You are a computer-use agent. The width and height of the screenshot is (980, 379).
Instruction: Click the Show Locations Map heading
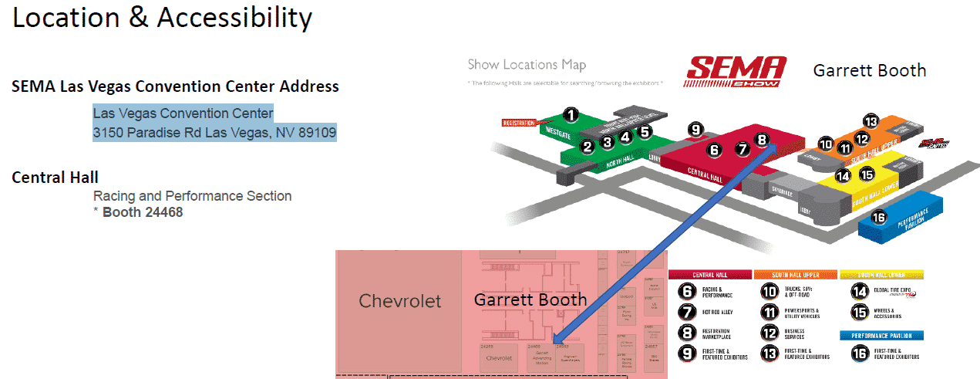(527, 65)
